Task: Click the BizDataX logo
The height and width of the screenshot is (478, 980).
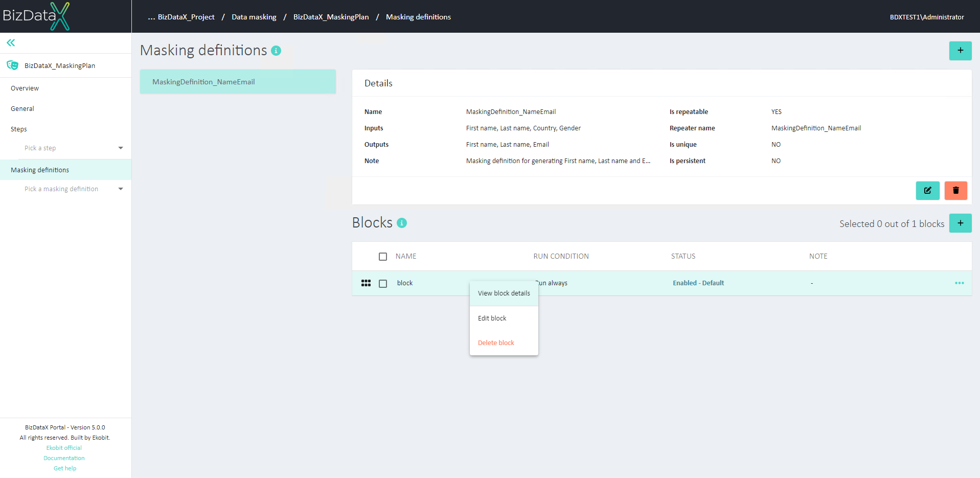Action: 36,16
